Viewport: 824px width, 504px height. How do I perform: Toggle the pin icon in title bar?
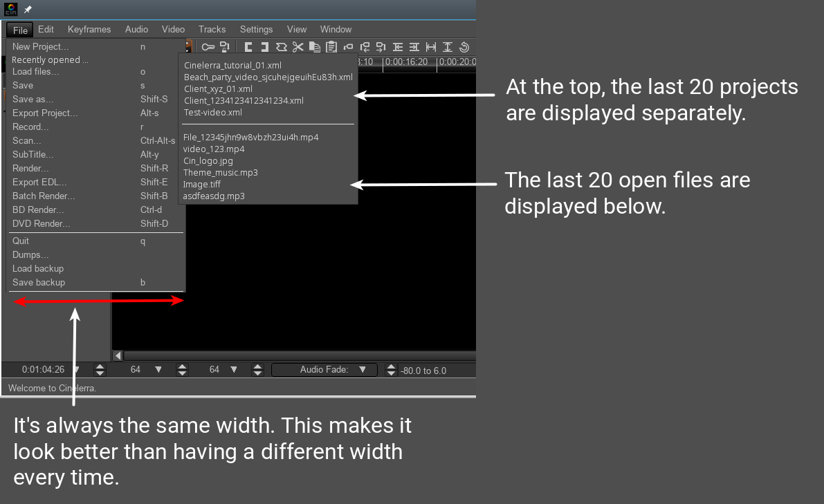pos(28,10)
